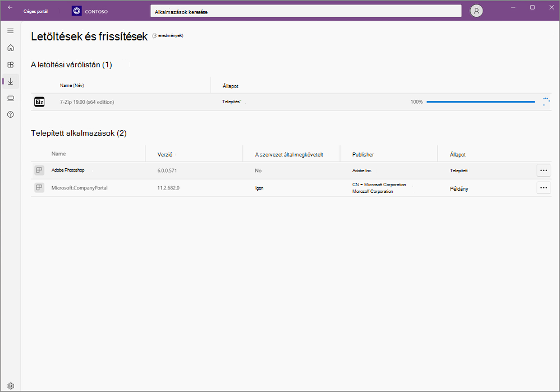Screen dimensions: 560x392
Task: Click the Igen required value for CompanyPortal
Action: point(259,188)
